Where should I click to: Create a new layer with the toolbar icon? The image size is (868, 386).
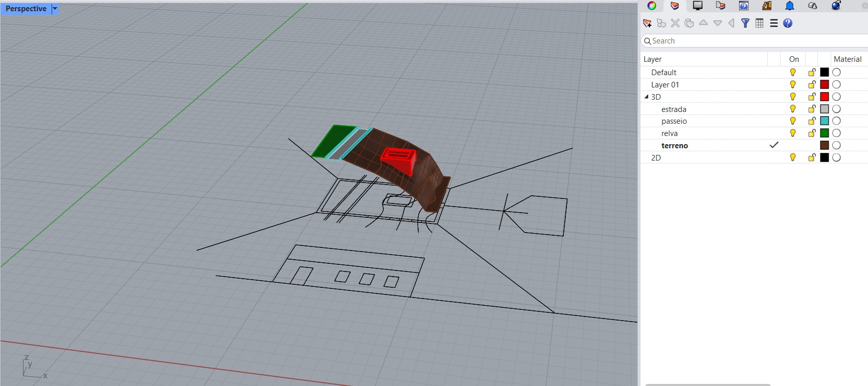click(x=647, y=23)
